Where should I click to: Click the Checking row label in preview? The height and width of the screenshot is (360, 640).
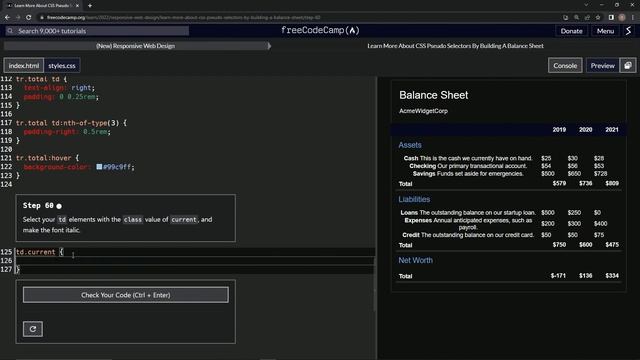click(x=422, y=166)
